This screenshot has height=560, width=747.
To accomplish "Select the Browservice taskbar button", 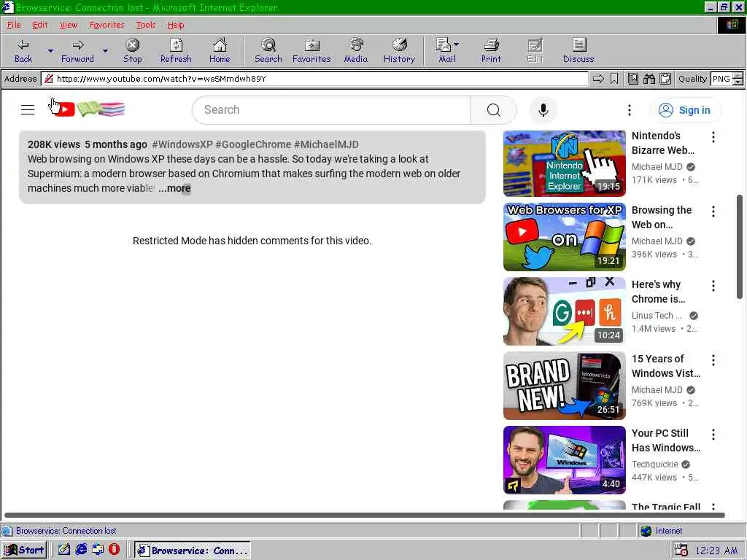I will (x=193, y=551).
